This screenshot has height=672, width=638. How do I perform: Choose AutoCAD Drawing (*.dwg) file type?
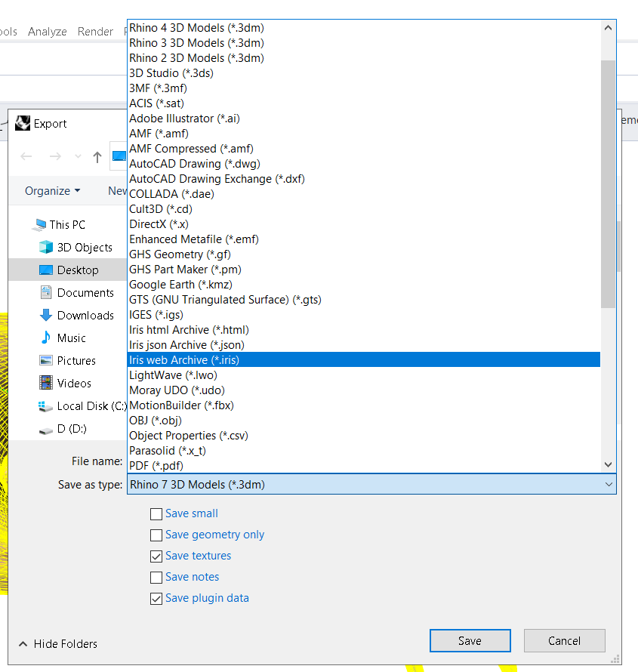(x=364, y=164)
